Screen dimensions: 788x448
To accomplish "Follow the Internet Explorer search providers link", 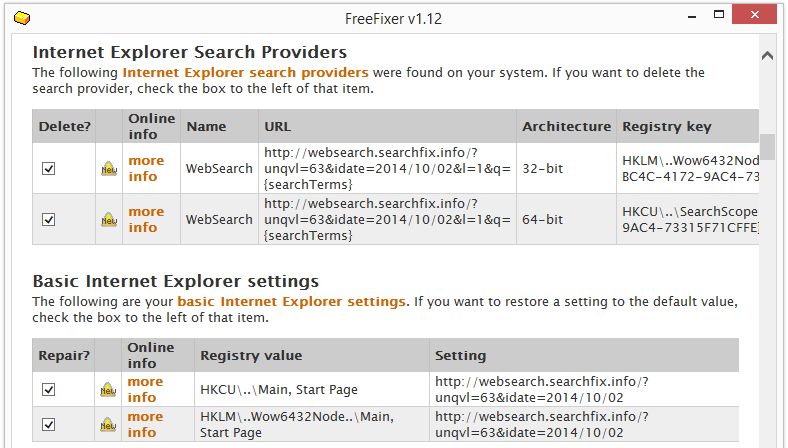I will click(x=245, y=72).
